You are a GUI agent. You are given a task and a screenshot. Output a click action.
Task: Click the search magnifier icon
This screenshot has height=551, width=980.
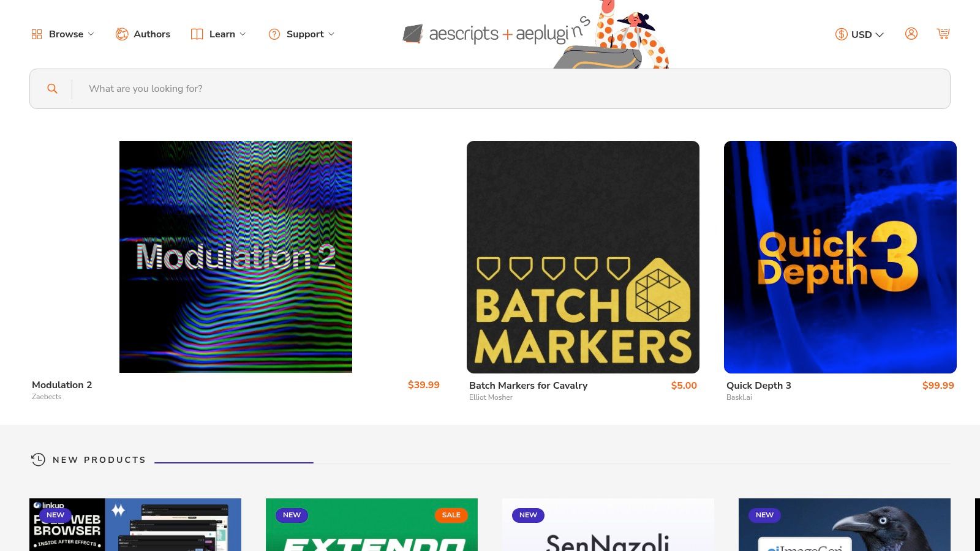coord(53,89)
